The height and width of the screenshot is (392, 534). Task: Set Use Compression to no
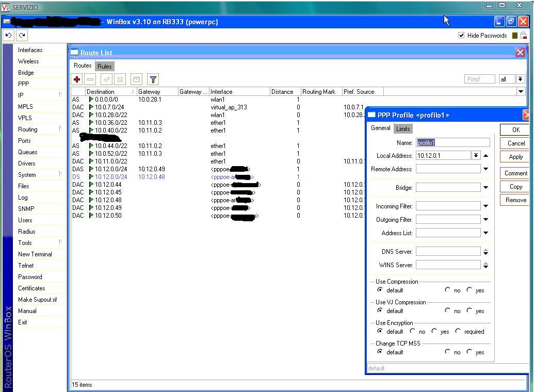447,290
